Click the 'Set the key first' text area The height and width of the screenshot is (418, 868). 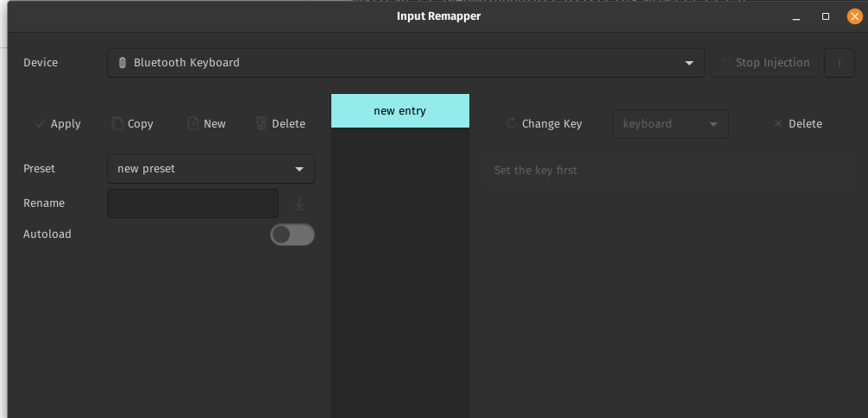535,171
